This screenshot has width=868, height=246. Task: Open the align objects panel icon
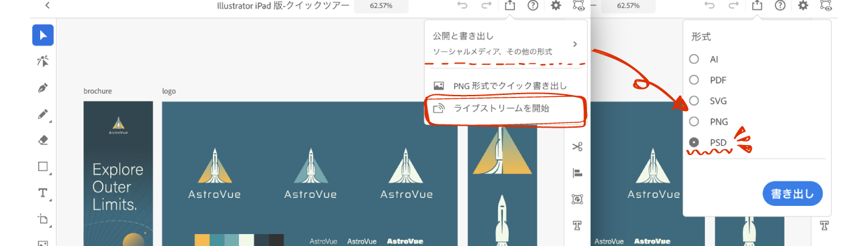tap(578, 172)
